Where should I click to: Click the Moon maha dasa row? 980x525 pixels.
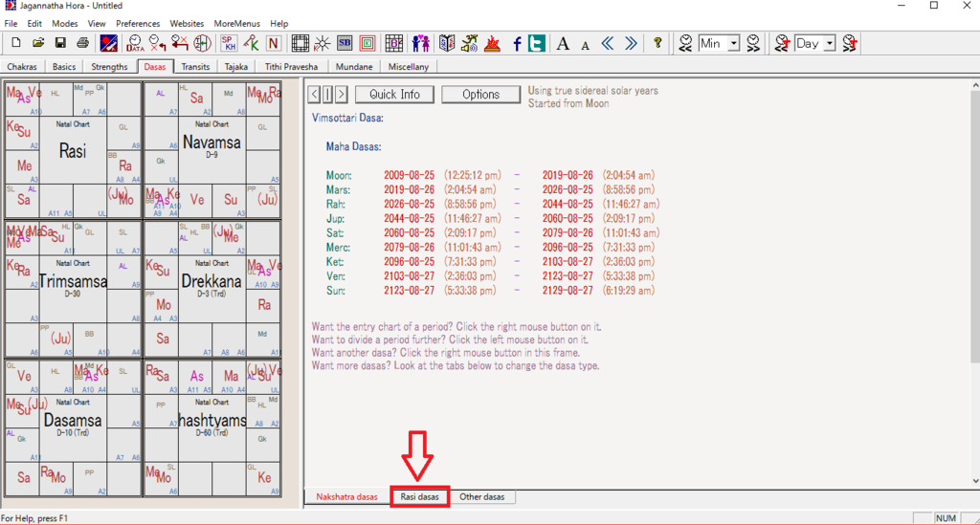coord(491,175)
